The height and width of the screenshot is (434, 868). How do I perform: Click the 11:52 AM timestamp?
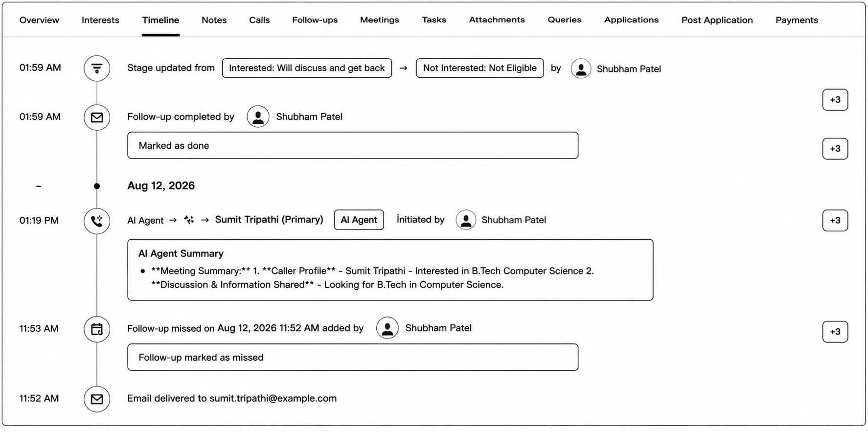point(39,399)
